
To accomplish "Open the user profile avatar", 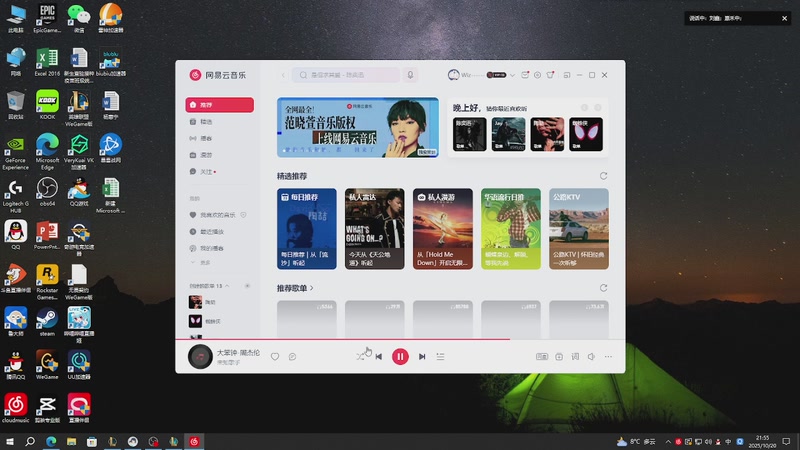I will pyautogui.click(x=454, y=75).
